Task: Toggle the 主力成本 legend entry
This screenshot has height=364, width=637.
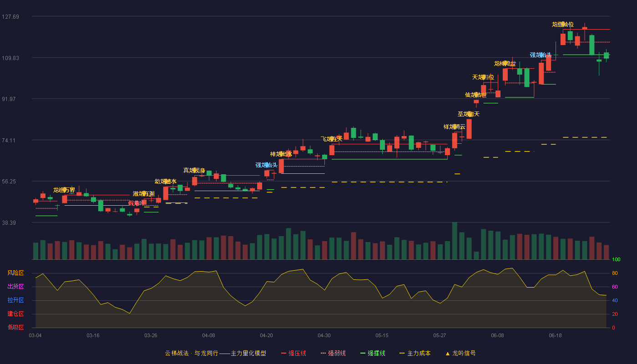Action: click(415, 353)
